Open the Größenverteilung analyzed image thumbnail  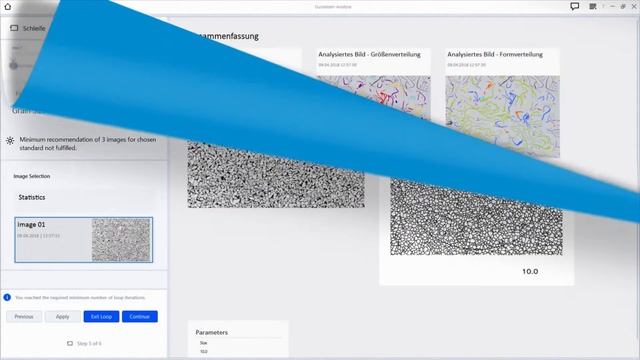coord(373,98)
